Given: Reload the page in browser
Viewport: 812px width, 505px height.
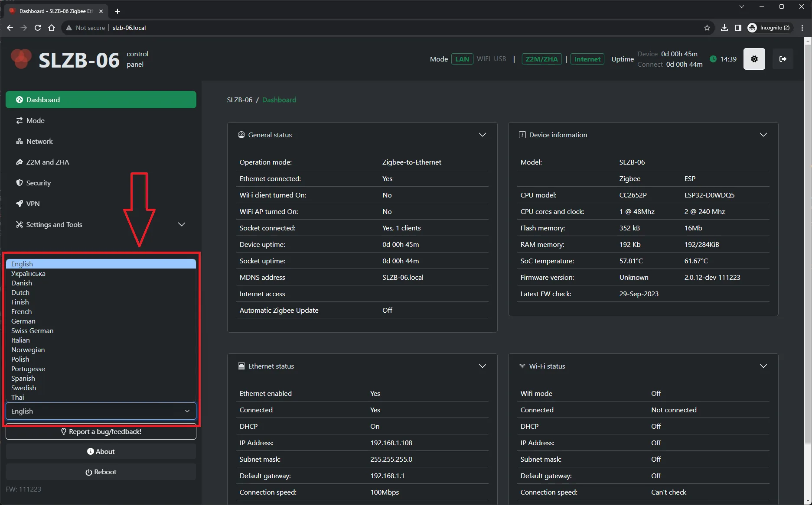Looking at the screenshot, I should [x=38, y=28].
